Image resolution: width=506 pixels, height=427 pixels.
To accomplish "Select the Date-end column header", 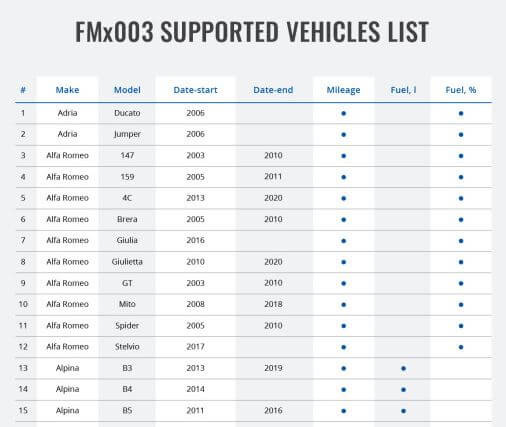I will (x=273, y=90).
